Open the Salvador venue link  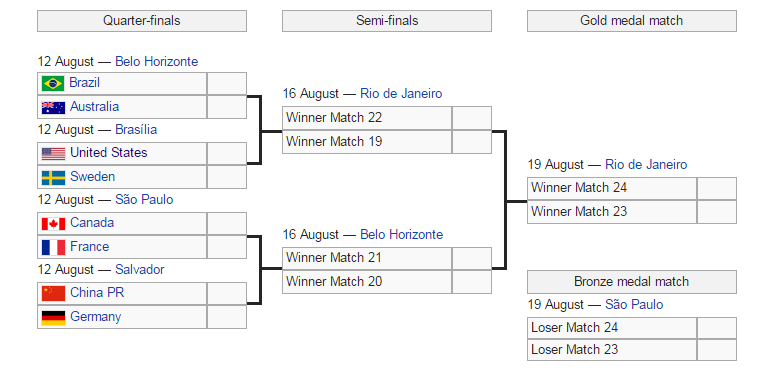(140, 269)
